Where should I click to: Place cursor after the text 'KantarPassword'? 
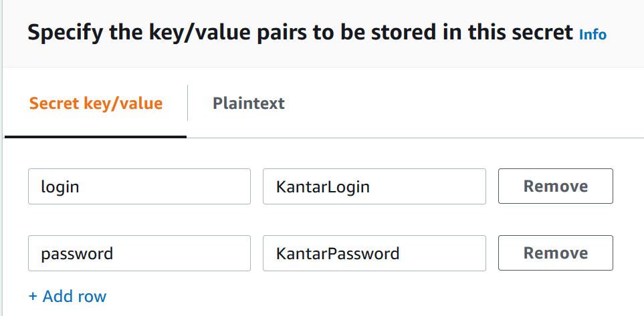pos(401,253)
